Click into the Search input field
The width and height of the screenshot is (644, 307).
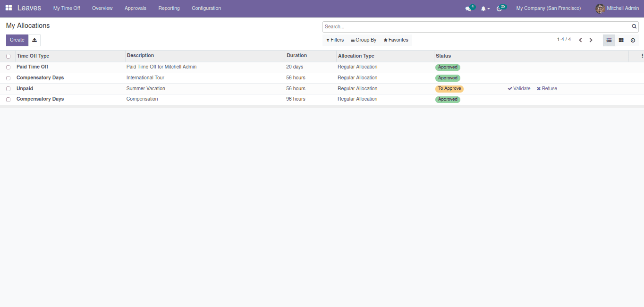click(477, 27)
